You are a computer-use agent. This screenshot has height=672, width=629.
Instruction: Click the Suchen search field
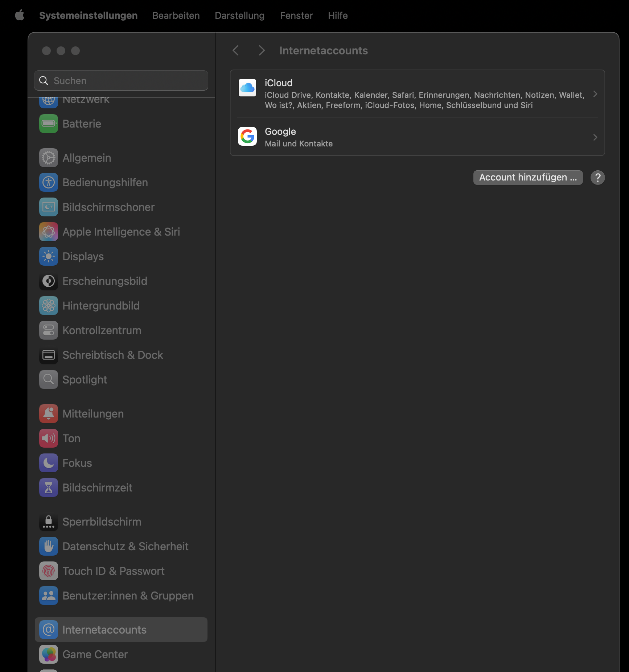pyautogui.click(x=121, y=80)
